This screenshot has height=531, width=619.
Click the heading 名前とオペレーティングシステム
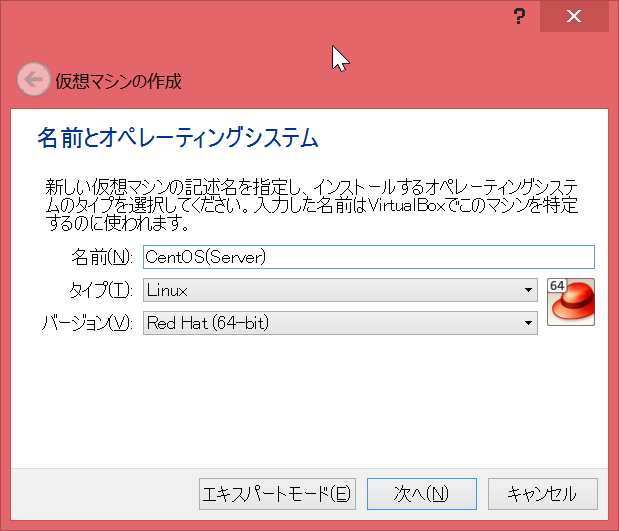[x=178, y=138]
